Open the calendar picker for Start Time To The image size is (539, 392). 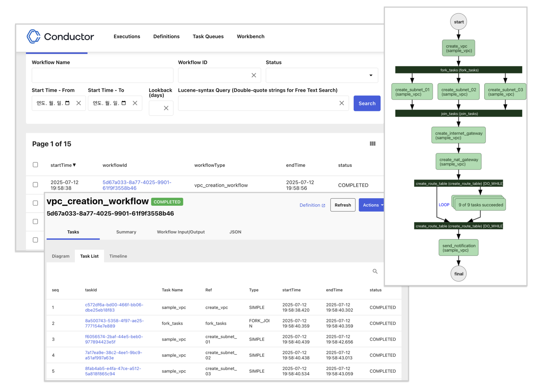(x=124, y=103)
